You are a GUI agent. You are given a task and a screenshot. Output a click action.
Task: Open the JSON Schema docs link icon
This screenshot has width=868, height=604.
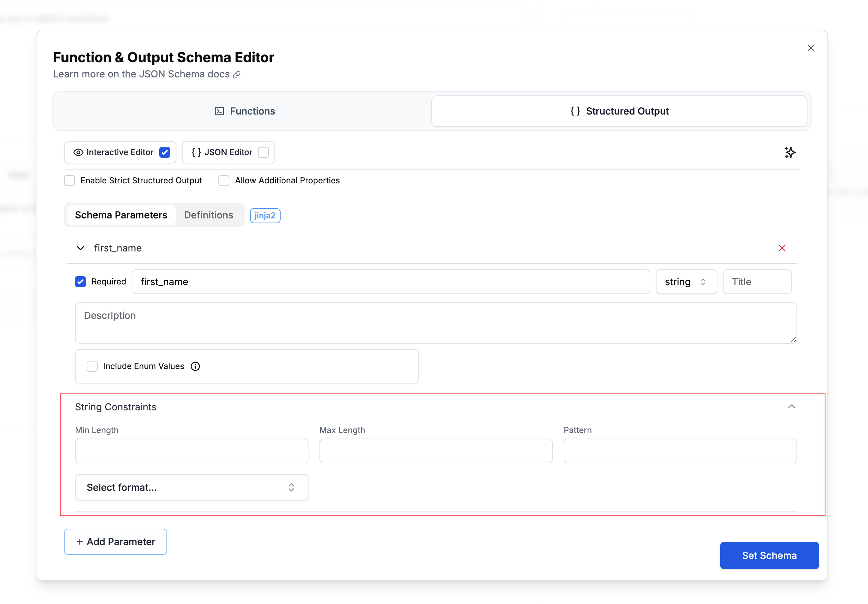(237, 75)
